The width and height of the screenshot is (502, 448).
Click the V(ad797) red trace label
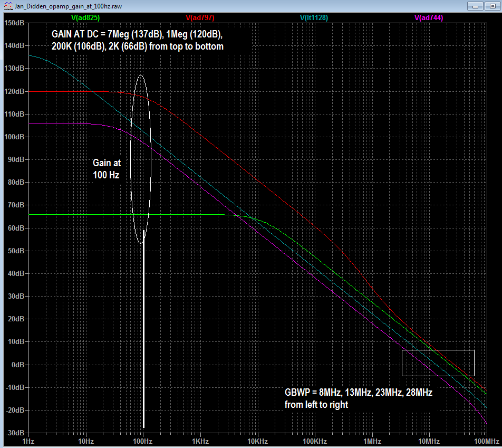[x=200, y=18]
